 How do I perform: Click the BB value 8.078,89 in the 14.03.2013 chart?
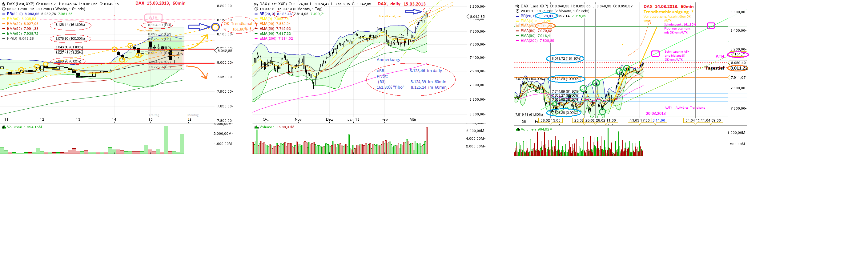[545, 16]
